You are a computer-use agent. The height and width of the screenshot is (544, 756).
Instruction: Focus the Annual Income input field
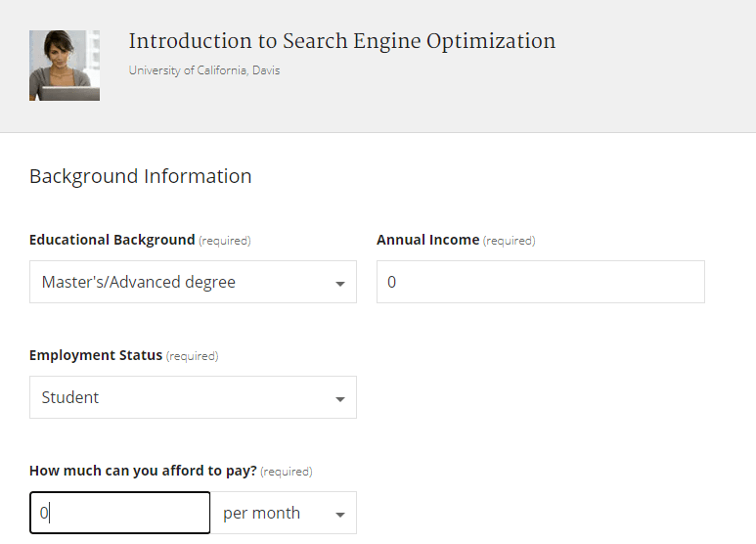541,282
